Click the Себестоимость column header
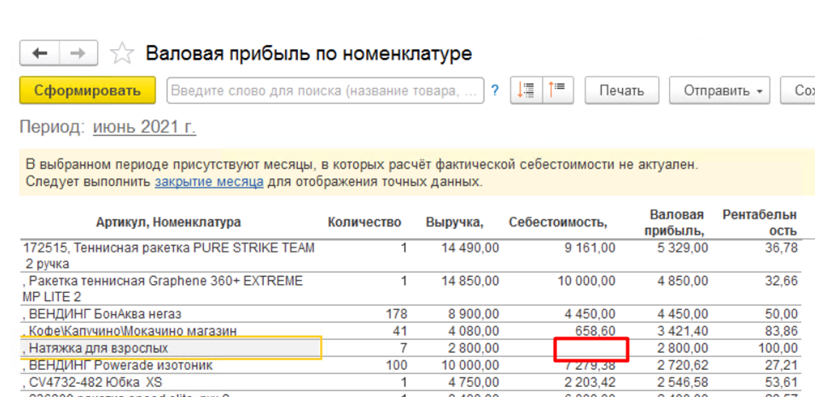This screenshot has height=417, width=816. 562,222
